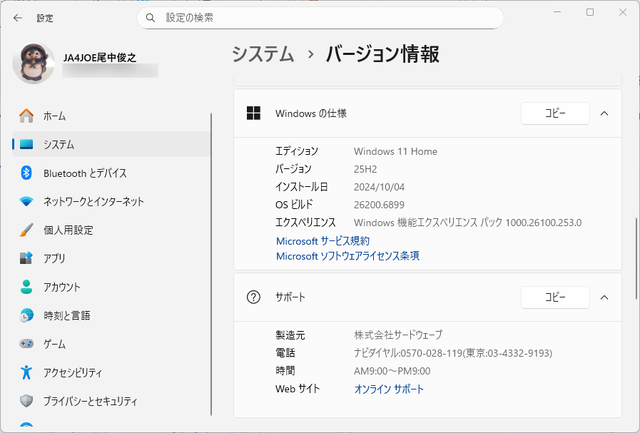Minimize the Settings window

coord(557,12)
